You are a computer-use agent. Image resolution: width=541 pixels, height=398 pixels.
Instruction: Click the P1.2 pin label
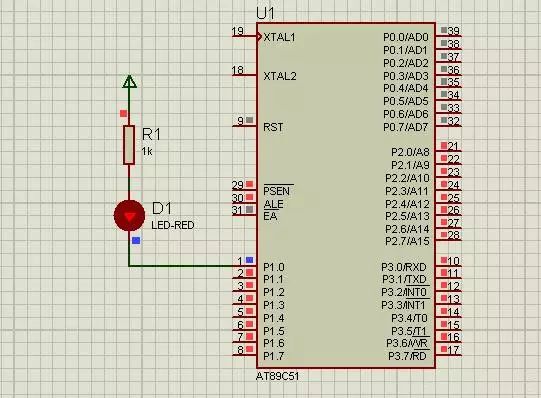(x=274, y=292)
